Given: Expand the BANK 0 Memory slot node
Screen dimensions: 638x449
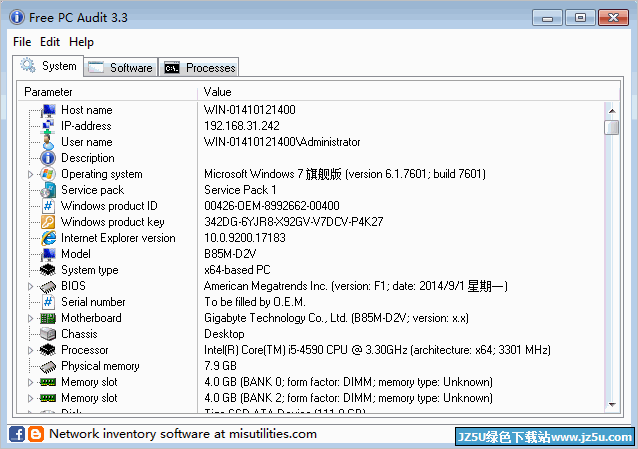Looking at the screenshot, I should 31,382.
